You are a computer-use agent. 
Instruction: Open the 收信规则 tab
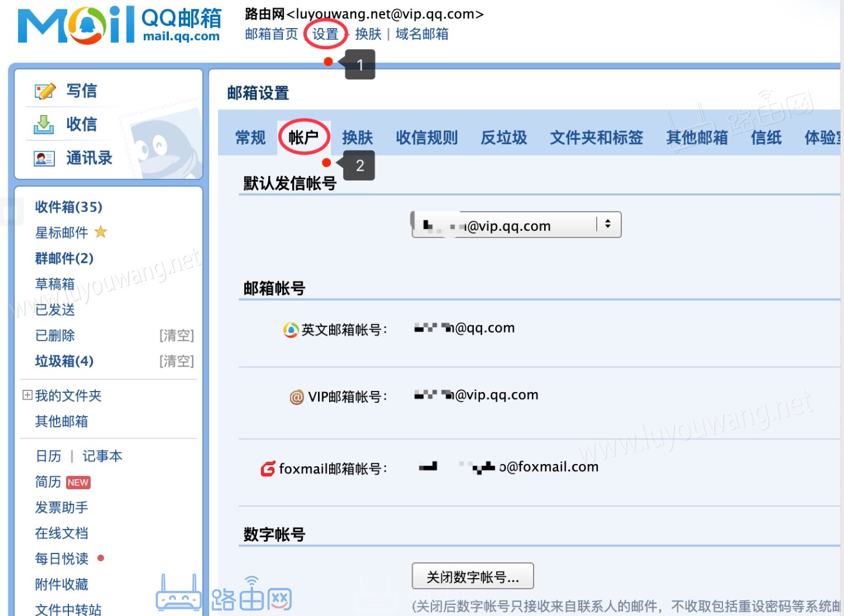427,137
